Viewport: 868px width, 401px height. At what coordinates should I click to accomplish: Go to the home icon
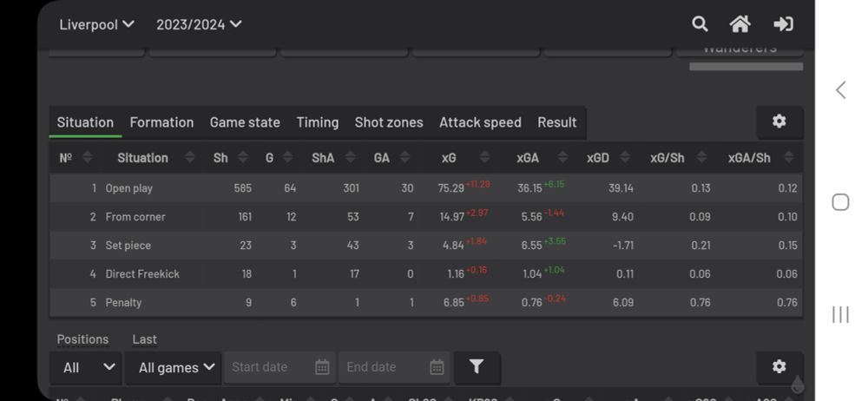740,24
